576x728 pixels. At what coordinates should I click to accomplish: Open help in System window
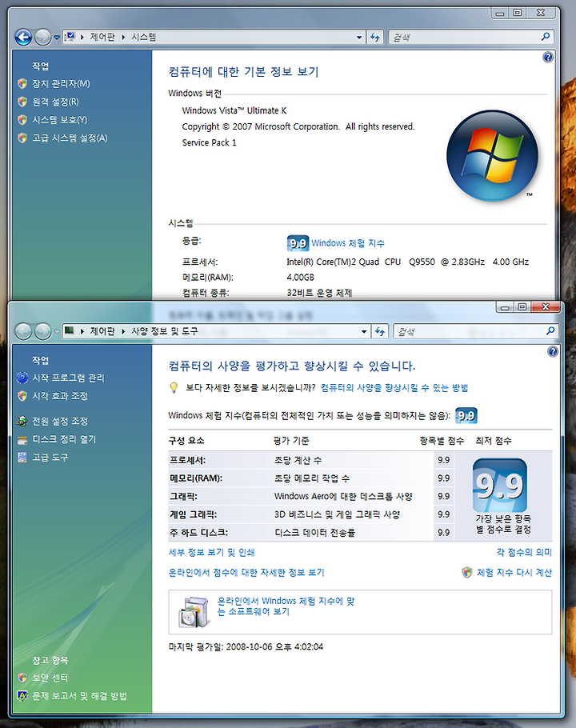click(x=548, y=57)
